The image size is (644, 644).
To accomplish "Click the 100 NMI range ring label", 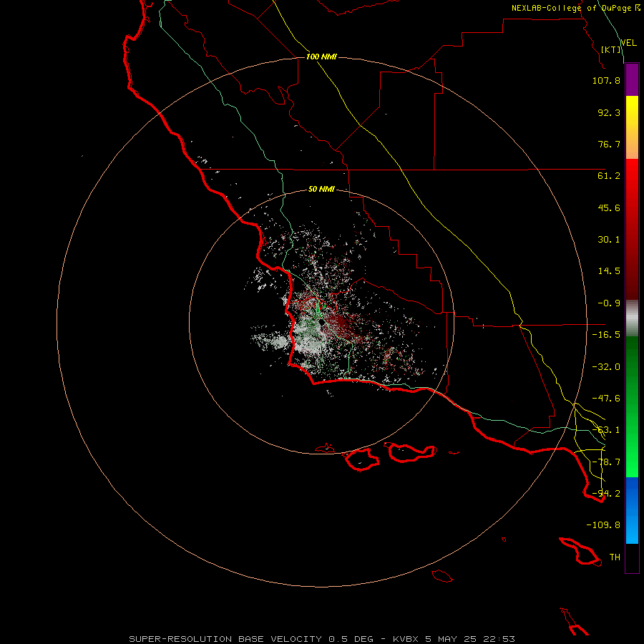I will pos(321,57).
